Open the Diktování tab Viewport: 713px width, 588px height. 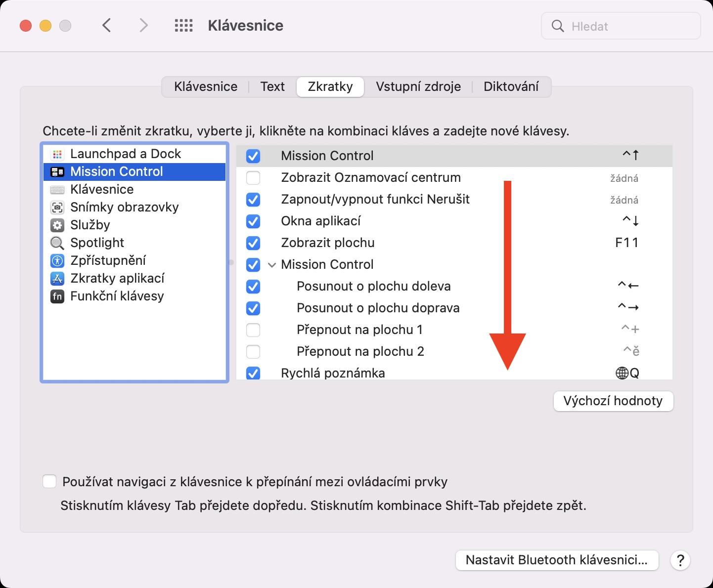click(x=511, y=87)
